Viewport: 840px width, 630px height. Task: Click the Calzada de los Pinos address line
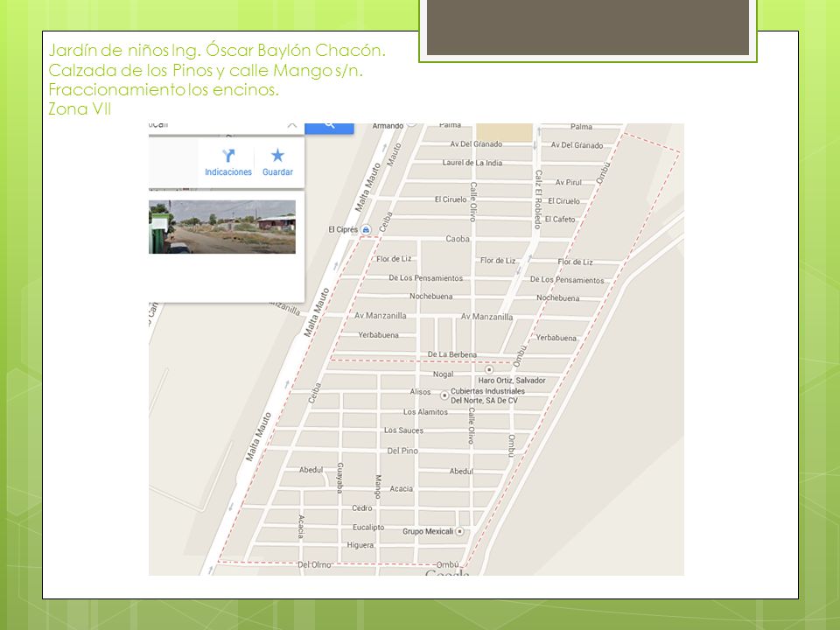click(x=206, y=70)
